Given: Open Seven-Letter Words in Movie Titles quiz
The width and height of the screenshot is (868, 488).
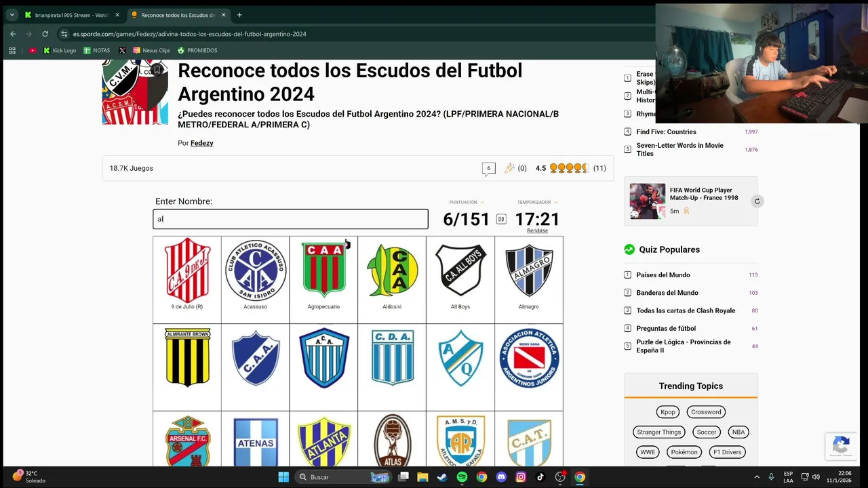Looking at the screenshot, I should tap(679, 149).
